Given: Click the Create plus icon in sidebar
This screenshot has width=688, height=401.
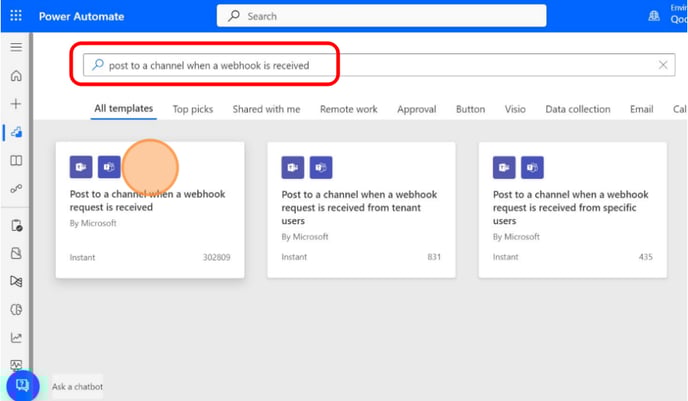Looking at the screenshot, I should click(x=16, y=104).
